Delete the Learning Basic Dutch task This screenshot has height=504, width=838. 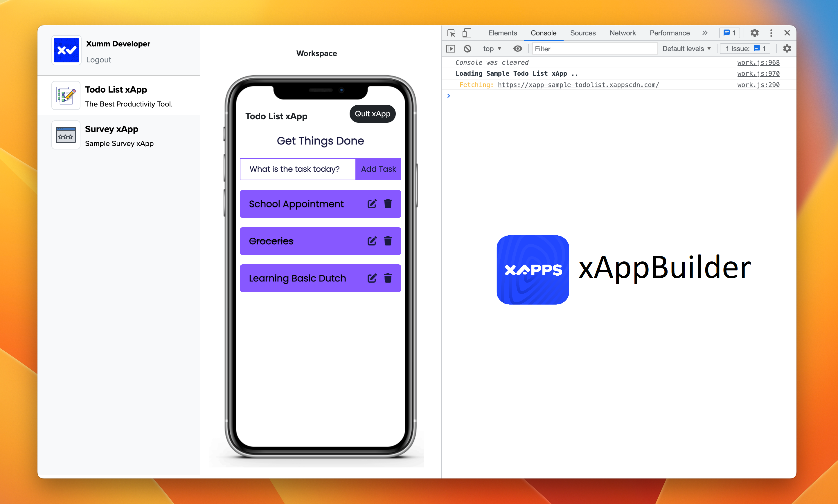click(x=388, y=278)
